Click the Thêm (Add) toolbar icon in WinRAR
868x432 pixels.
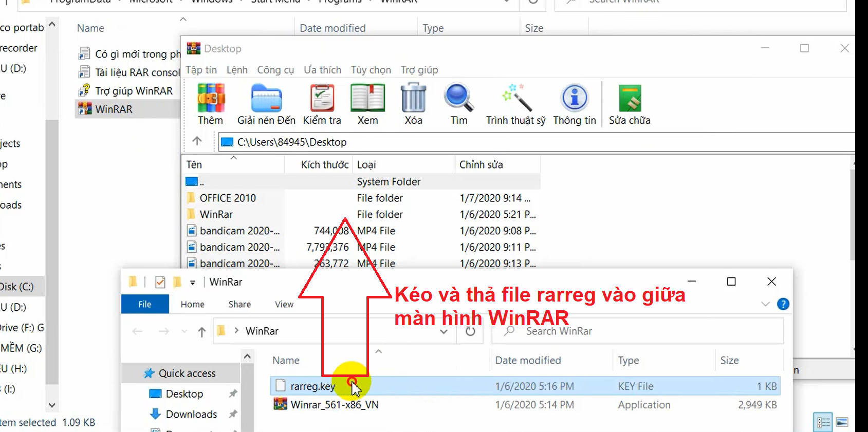(x=211, y=98)
